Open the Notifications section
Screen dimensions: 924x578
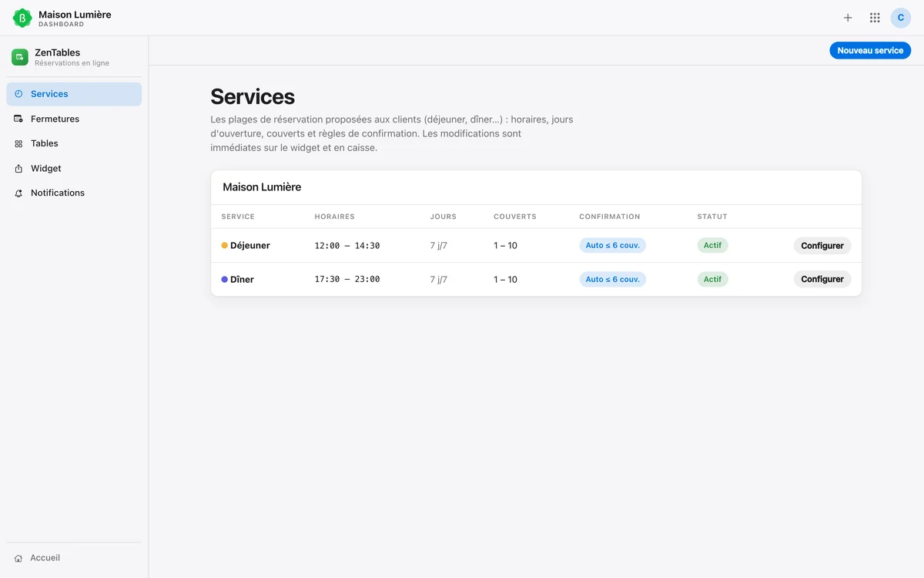pyautogui.click(x=74, y=193)
